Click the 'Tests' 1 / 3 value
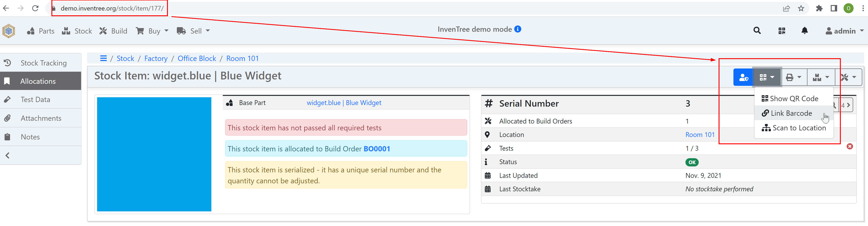The width and height of the screenshot is (868, 226). click(x=692, y=148)
